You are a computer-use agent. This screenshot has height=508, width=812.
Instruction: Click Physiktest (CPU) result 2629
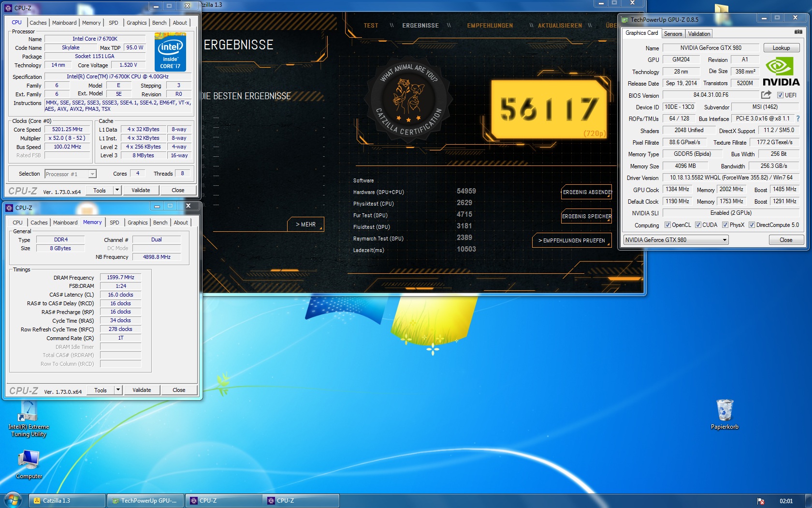pos(464,203)
